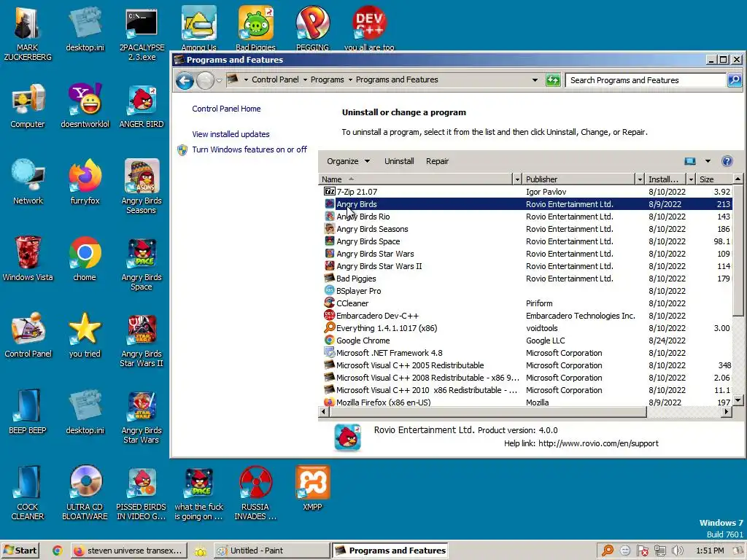The height and width of the screenshot is (560, 747).
Task: Switch to steven universe Firefox taskbar button
Action: tap(128, 551)
